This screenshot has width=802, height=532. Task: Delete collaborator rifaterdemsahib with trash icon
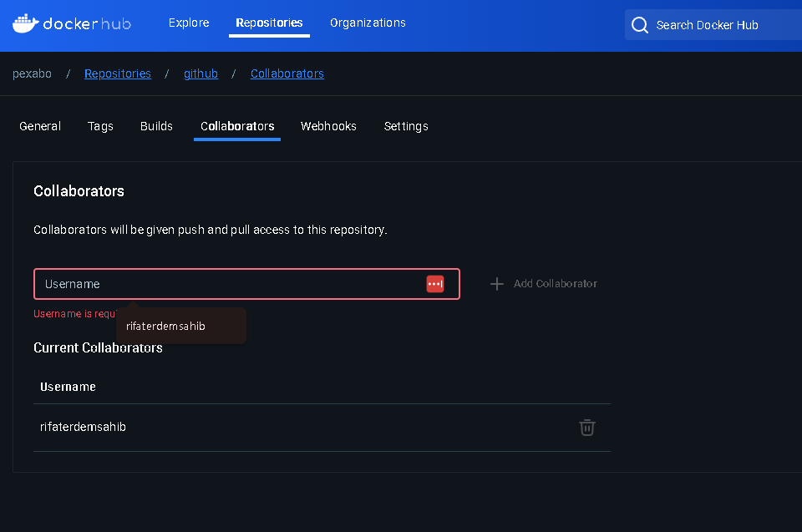(586, 427)
